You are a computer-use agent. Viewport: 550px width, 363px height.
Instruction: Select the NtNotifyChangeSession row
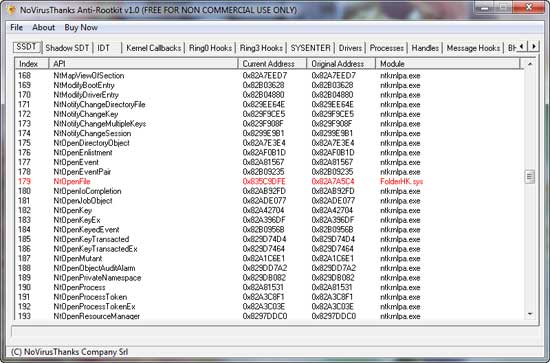269,133
